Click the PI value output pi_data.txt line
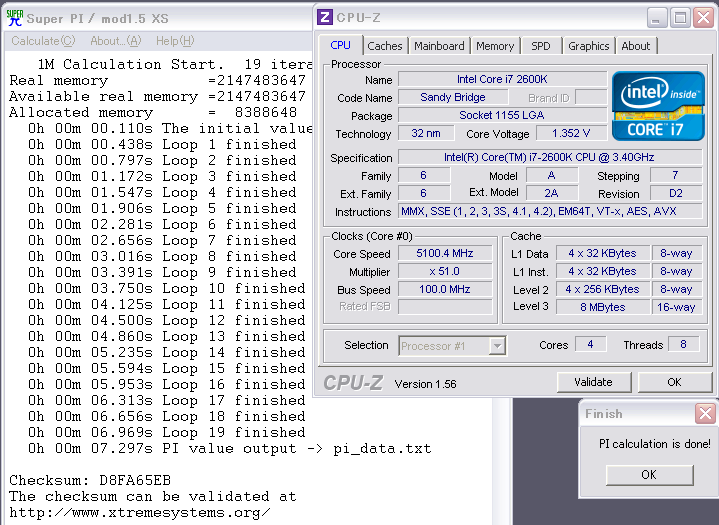The height and width of the screenshot is (525, 719). (229, 448)
